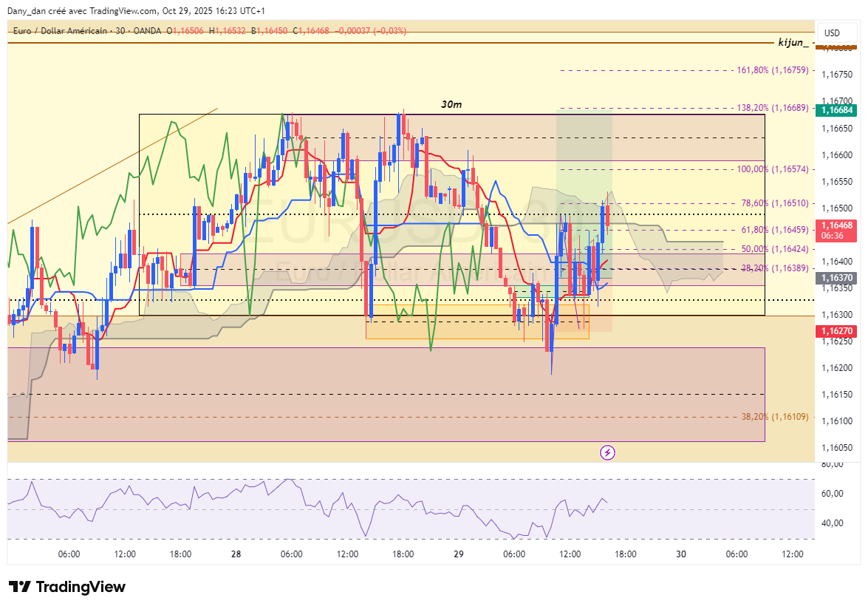Click the 1,16750 price axis value
Image resolution: width=868 pixels, height=609 pixels.
click(x=837, y=74)
